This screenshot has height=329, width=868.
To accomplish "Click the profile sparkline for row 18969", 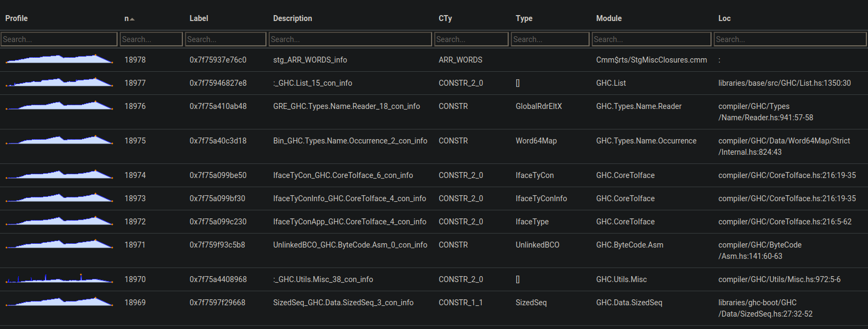I will tap(59, 302).
